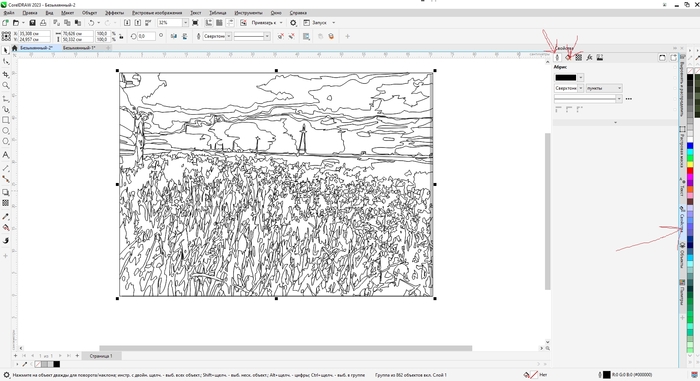The height and width of the screenshot is (381, 700).
Task: Select the Polygon tool
Action: [5, 142]
